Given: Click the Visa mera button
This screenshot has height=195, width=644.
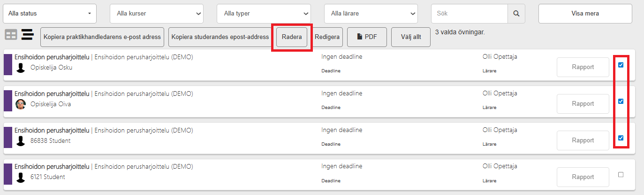Looking at the screenshot, I should point(585,14).
